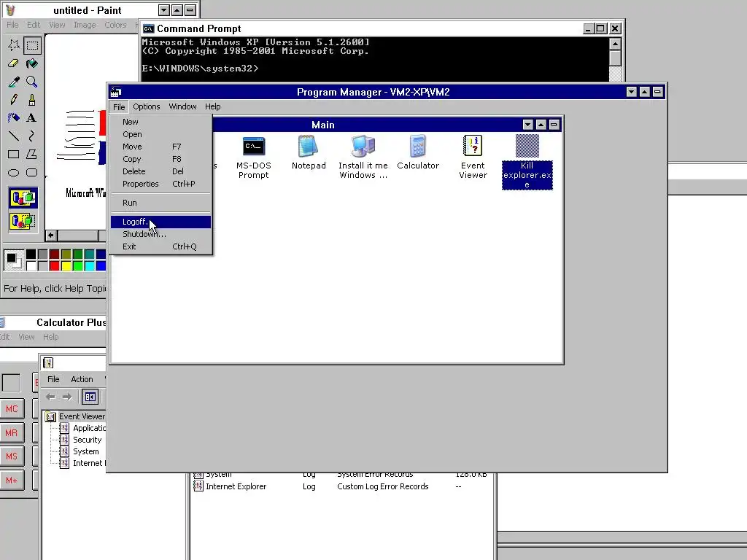Image resolution: width=747 pixels, height=560 pixels.
Task: Select the Text tool in Paint
Action: [32, 117]
